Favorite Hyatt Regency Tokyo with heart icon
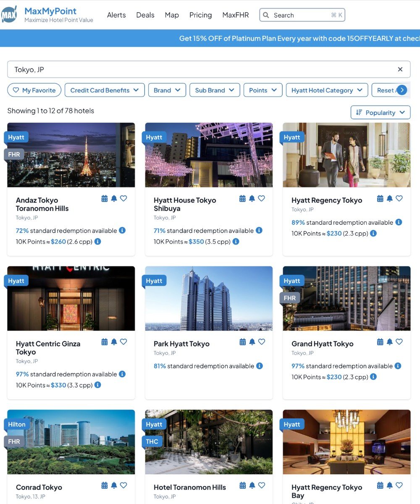The image size is (420, 504). [x=399, y=199]
